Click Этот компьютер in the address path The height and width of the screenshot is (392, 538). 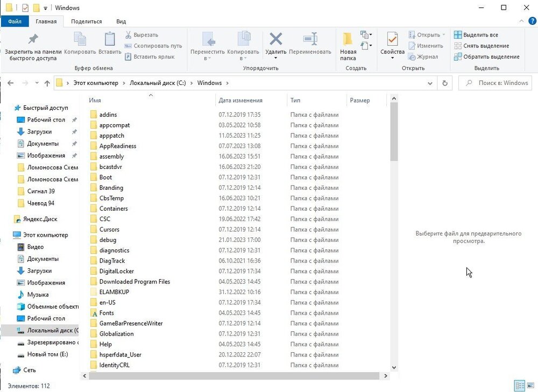(x=96, y=83)
